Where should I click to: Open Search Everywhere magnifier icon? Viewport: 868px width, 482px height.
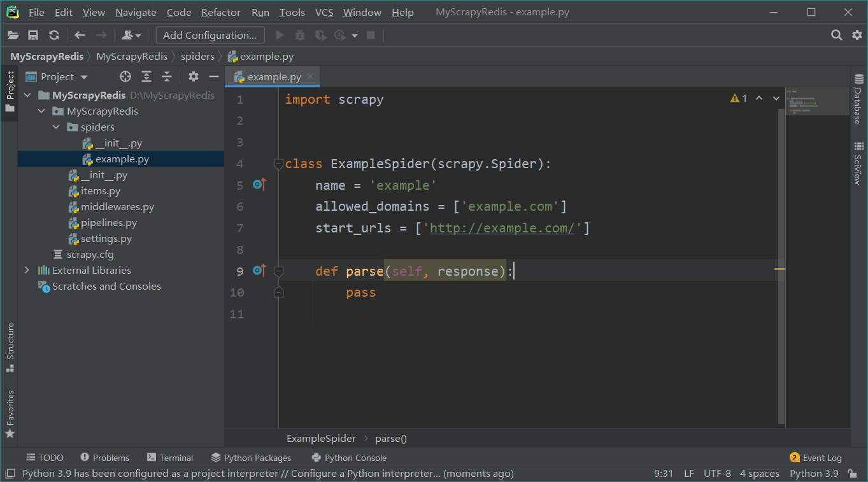point(837,36)
